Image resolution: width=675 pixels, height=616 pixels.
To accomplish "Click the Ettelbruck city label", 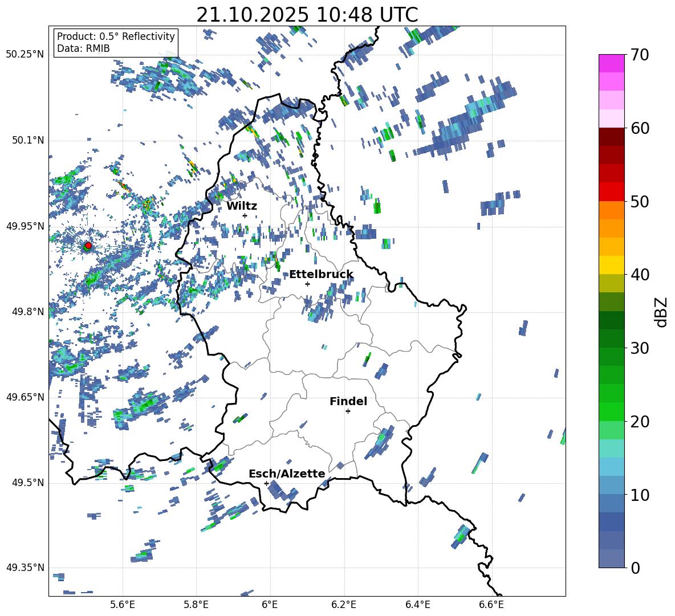I will click(x=321, y=275).
